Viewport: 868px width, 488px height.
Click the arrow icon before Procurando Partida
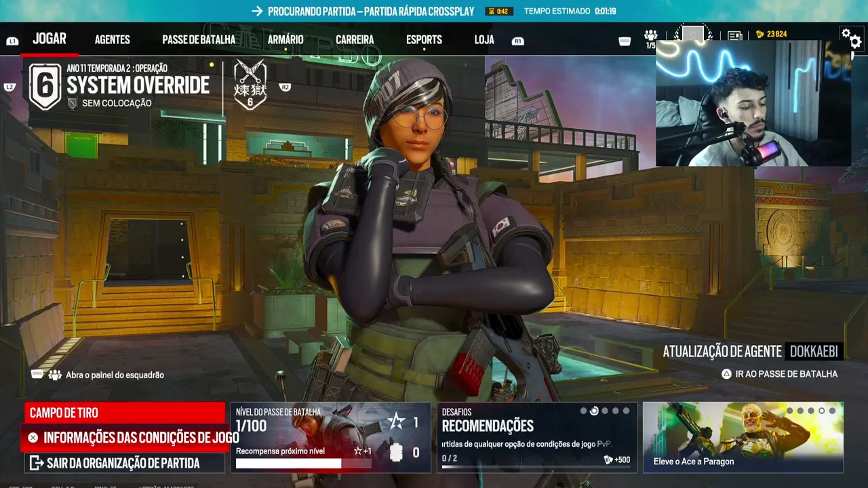(x=257, y=11)
